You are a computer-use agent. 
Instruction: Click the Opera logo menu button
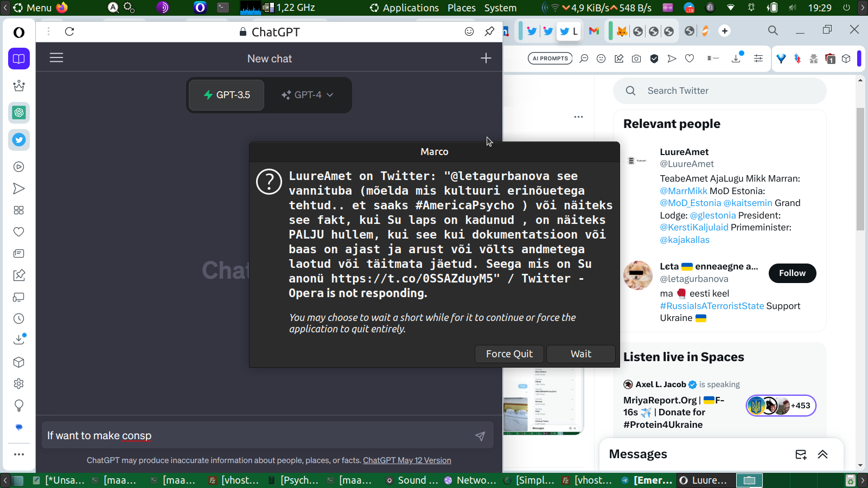(x=19, y=33)
